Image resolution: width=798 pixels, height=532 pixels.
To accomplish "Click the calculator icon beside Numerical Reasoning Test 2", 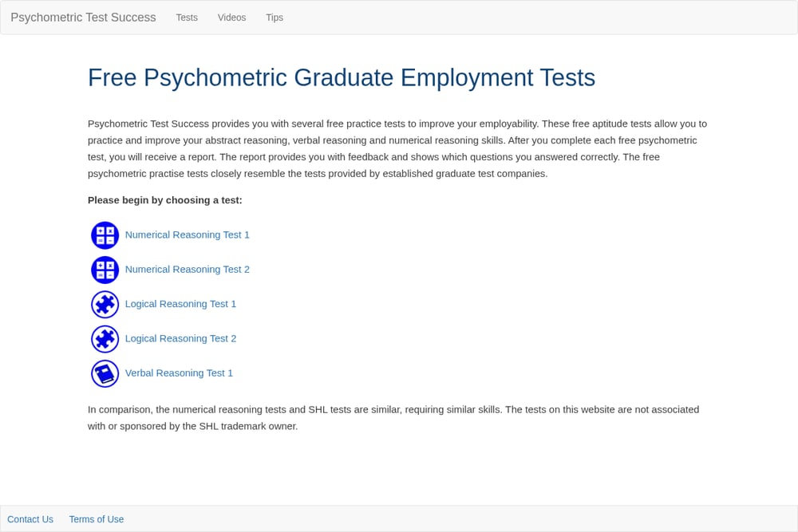I will click(105, 270).
